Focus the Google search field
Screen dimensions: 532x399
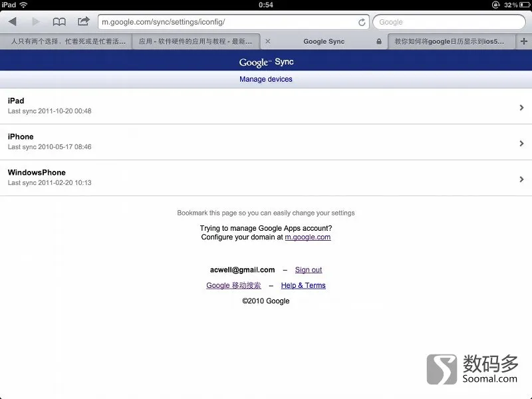(x=450, y=22)
